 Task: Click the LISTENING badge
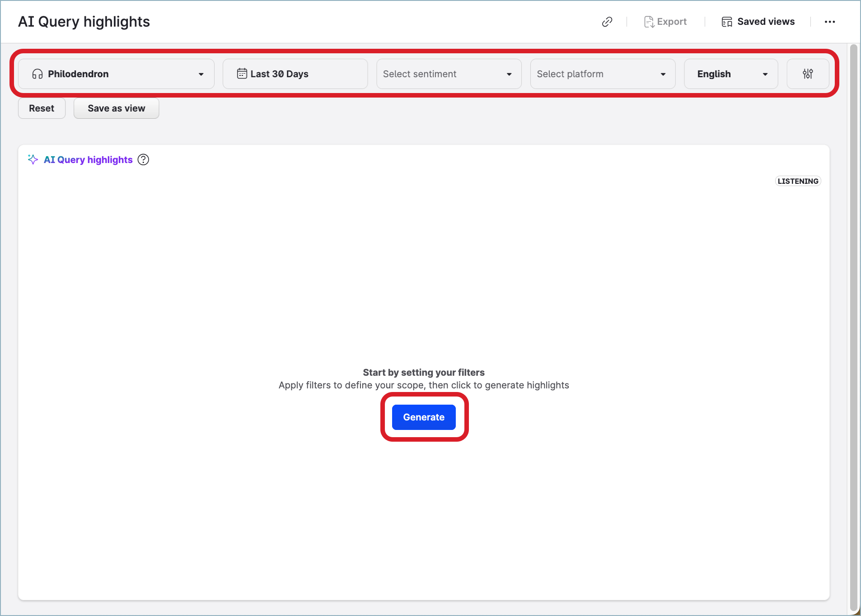[x=798, y=181]
